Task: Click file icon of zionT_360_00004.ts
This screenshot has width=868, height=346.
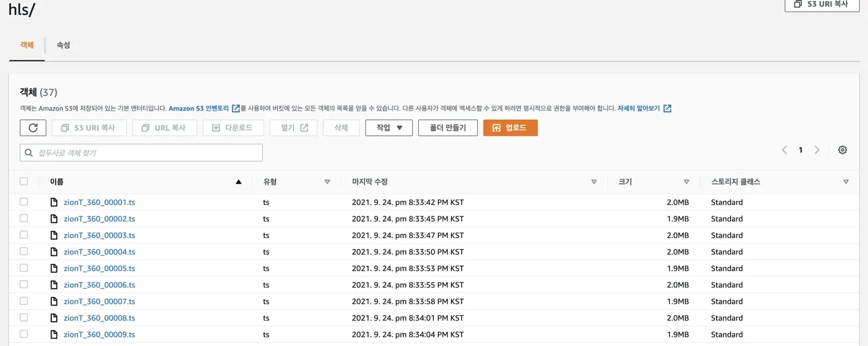Action: coord(54,252)
